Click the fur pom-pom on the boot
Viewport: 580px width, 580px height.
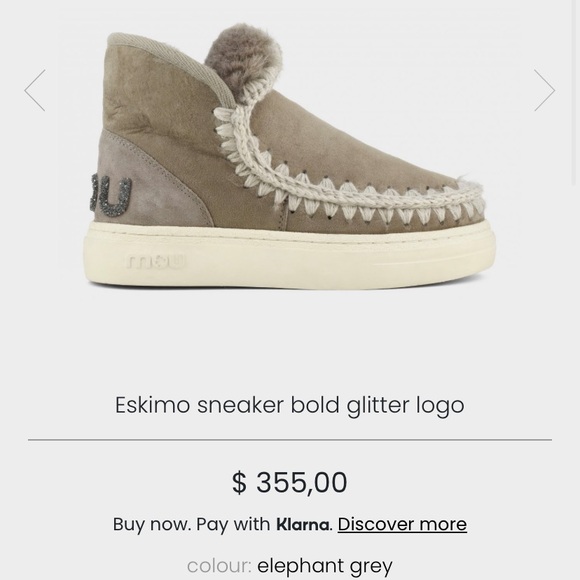[x=244, y=61]
